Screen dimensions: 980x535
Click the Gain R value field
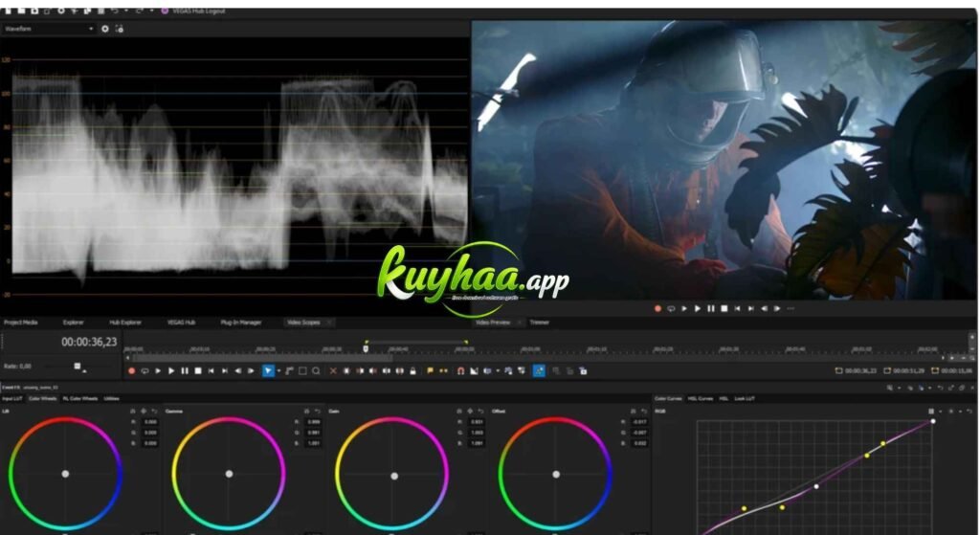(x=478, y=422)
